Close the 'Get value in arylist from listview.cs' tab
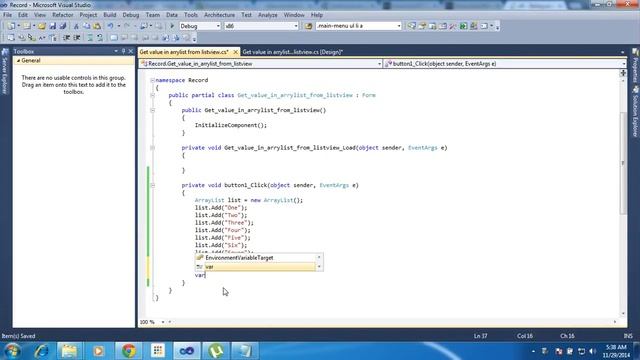Image resolution: width=640 pixels, height=360 pixels. 236,52
